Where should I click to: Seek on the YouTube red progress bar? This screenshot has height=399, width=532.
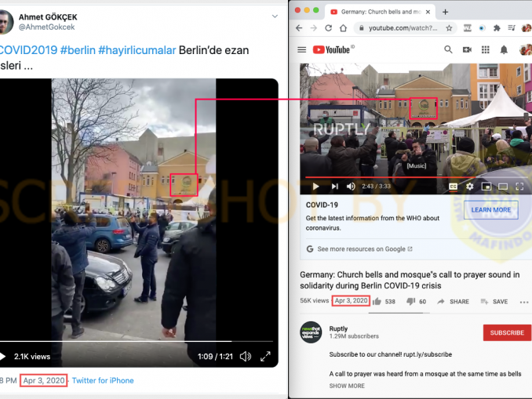pyautogui.click(x=416, y=177)
